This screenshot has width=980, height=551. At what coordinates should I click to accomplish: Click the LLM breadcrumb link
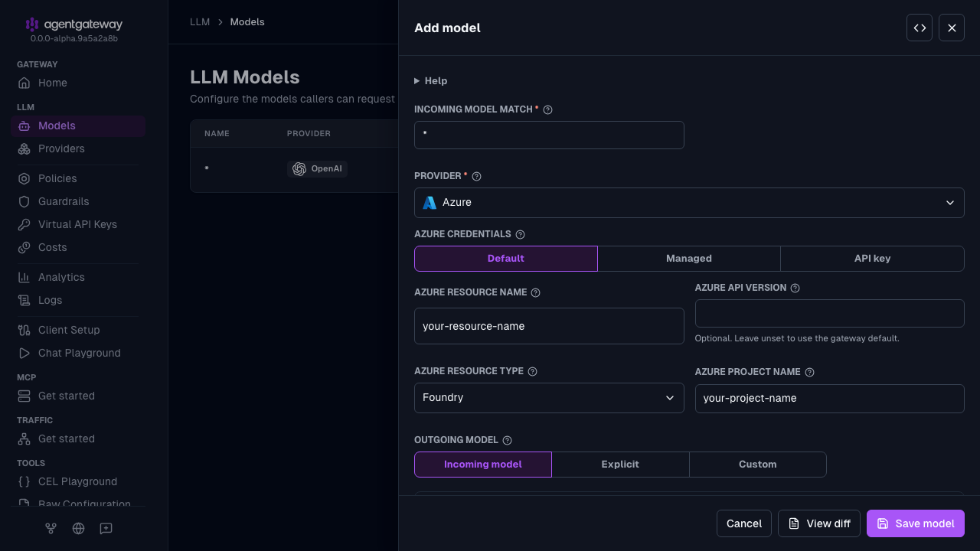tap(200, 22)
